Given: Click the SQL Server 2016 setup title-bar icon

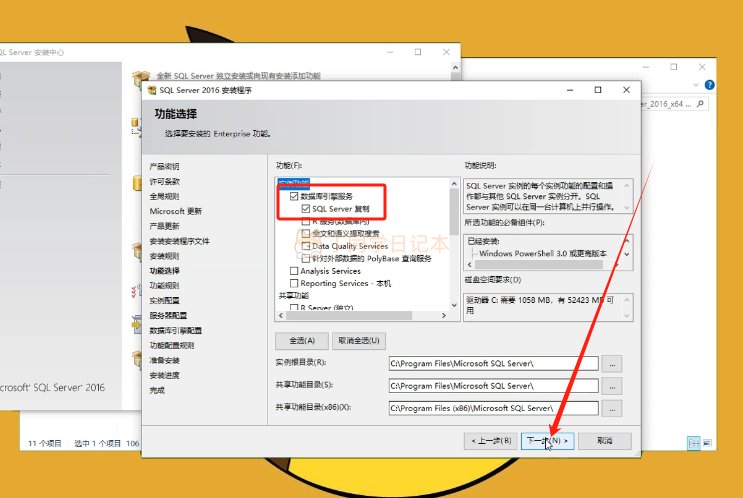Looking at the screenshot, I should [152, 90].
